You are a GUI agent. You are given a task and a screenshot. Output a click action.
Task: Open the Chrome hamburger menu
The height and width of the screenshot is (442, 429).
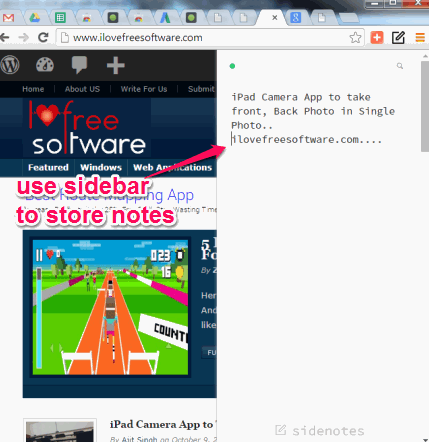point(420,37)
